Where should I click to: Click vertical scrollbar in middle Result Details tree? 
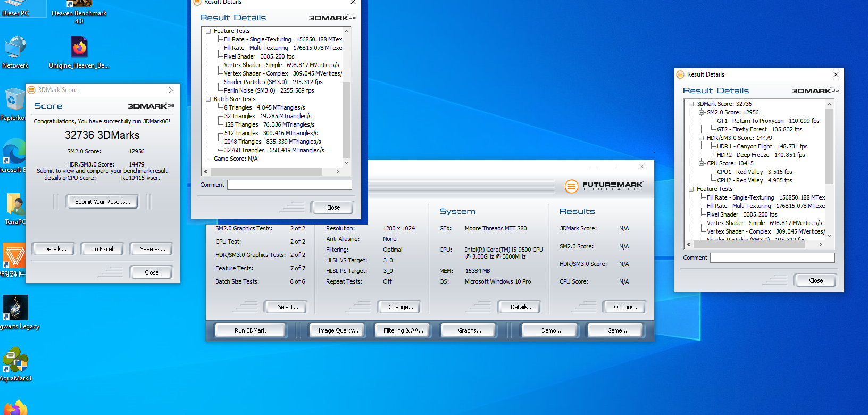click(346, 120)
